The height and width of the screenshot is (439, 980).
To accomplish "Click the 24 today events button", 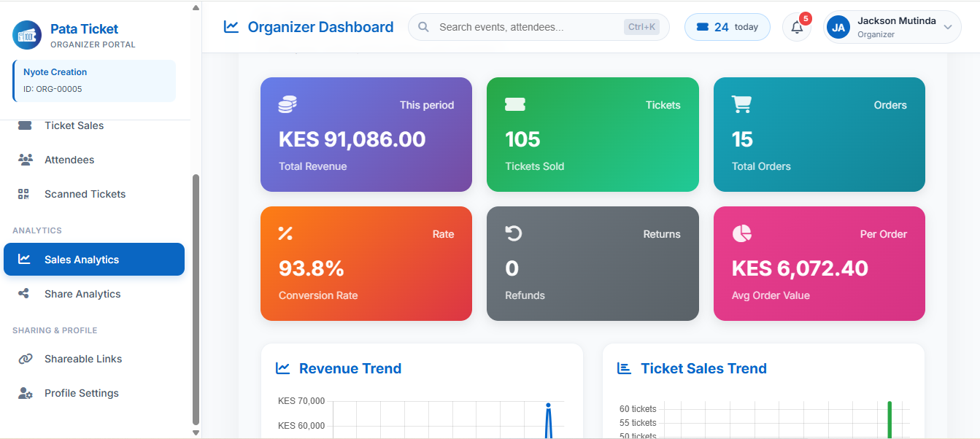I will coord(727,26).
